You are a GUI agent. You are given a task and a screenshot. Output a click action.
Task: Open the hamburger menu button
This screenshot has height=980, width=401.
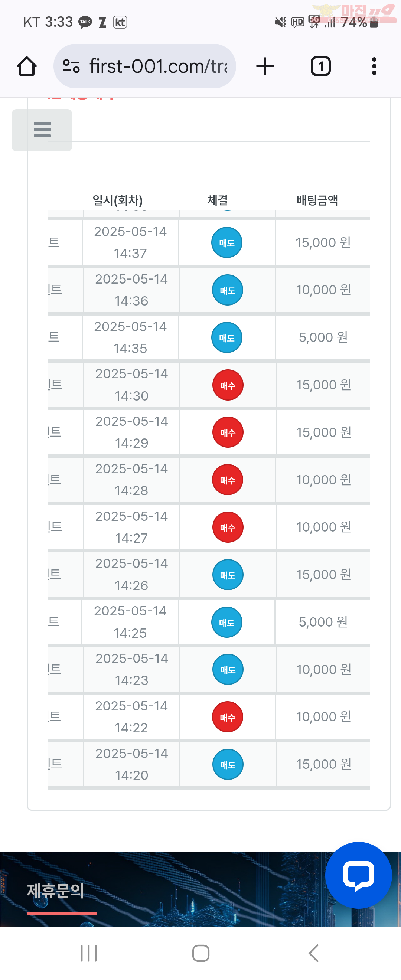click(42, 130)
